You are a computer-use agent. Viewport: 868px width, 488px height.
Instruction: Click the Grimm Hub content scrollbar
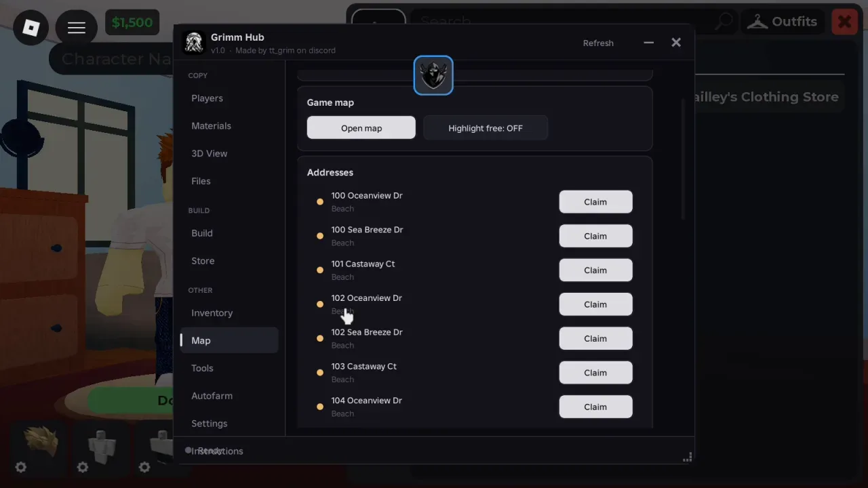[x=684, y=159]
